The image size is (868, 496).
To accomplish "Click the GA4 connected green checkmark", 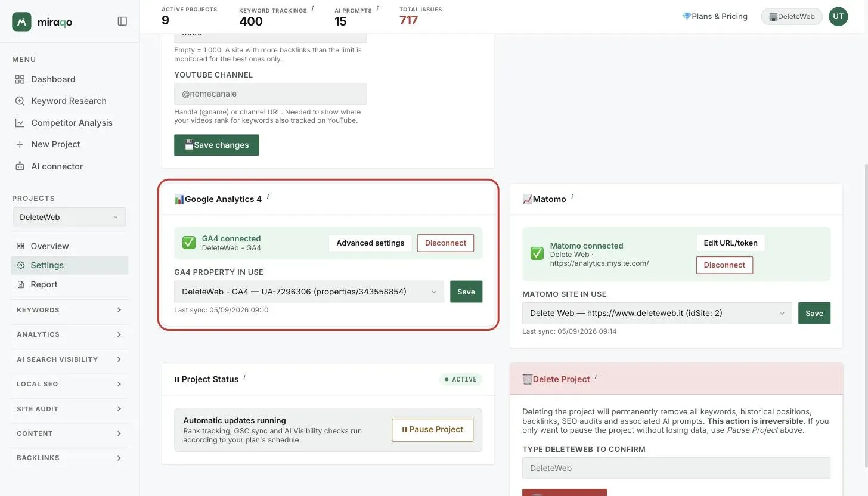I will click(189, 243).
